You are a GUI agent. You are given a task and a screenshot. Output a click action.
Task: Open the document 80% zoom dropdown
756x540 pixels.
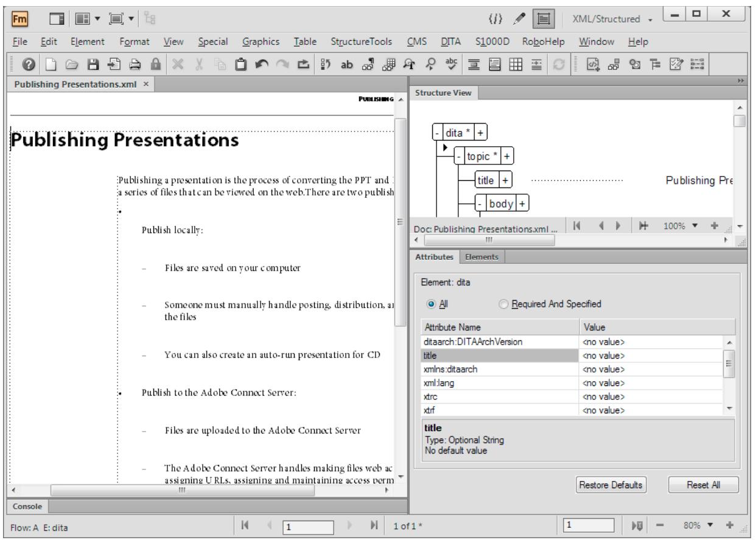point(709,525)
